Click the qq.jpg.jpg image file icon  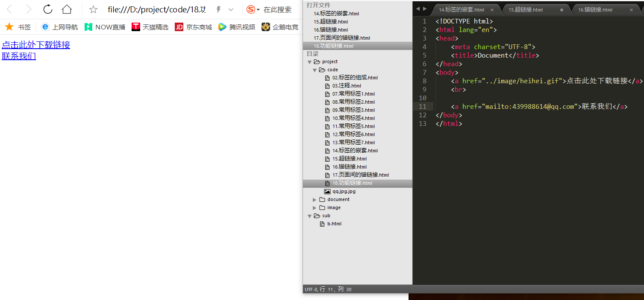tap(327, 192)
